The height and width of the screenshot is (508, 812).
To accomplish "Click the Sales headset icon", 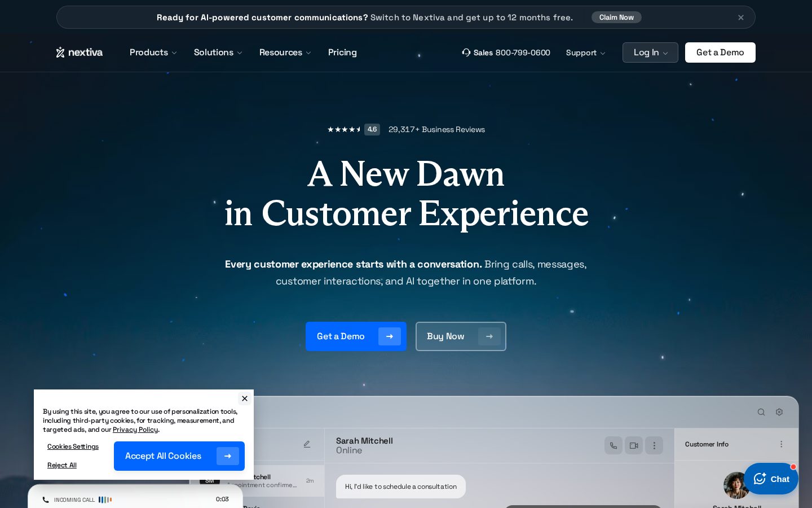I will (466, 52).
